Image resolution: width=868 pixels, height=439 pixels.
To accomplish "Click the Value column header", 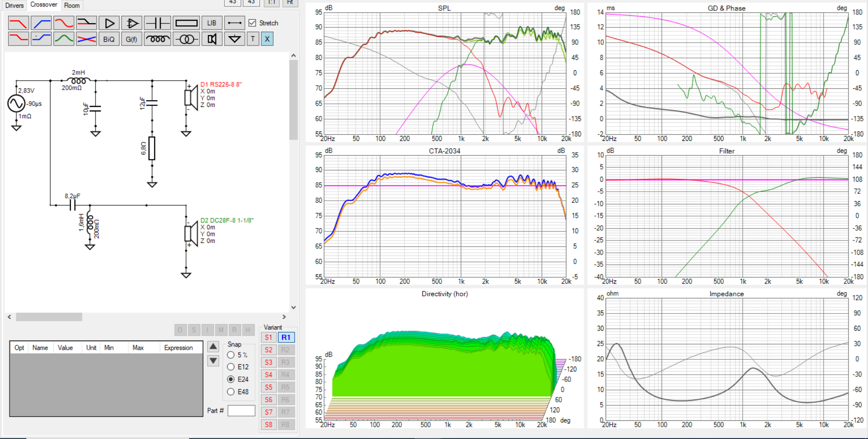I will (65, 347).
